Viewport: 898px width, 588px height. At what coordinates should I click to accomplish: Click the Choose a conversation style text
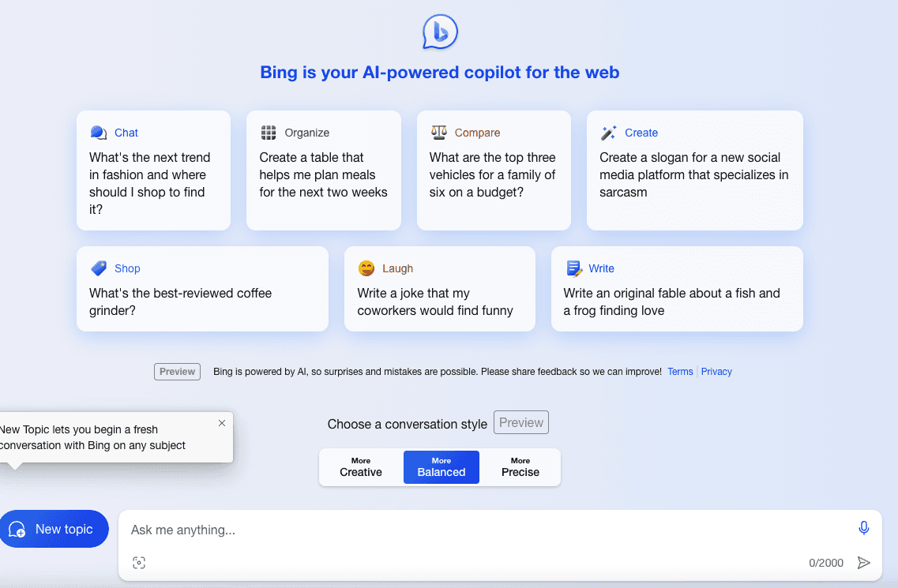408,425
